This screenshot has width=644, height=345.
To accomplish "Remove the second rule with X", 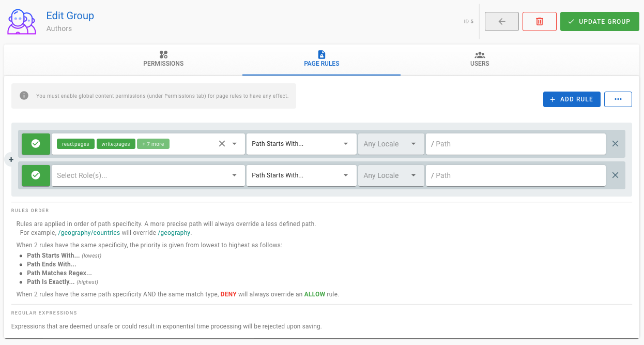I will click(615, 175).
